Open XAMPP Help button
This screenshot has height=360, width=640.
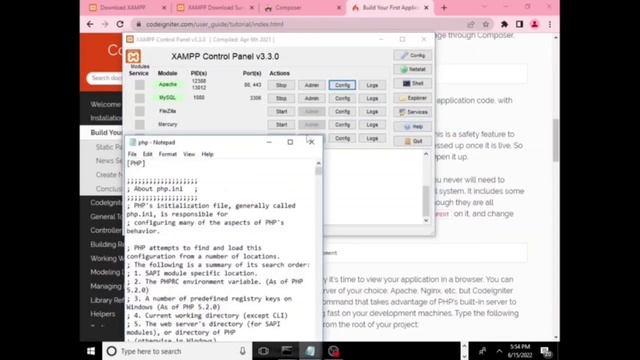click(413, 127)
